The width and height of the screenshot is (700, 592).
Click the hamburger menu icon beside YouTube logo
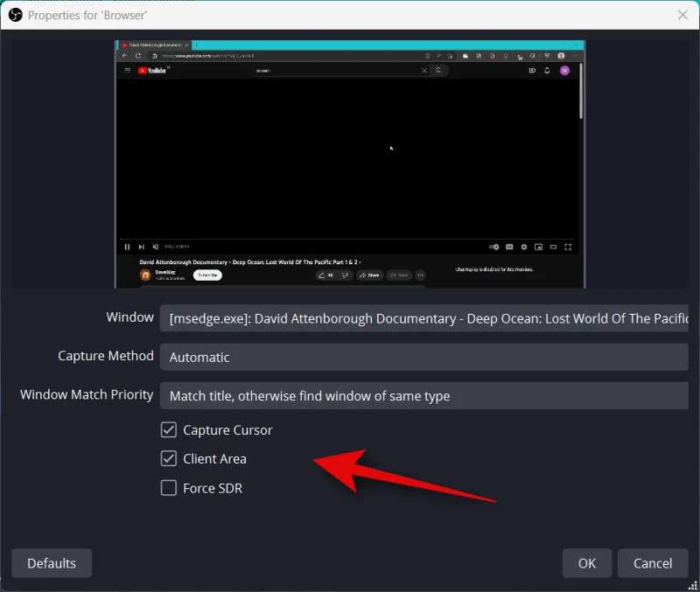pos(127,70)
